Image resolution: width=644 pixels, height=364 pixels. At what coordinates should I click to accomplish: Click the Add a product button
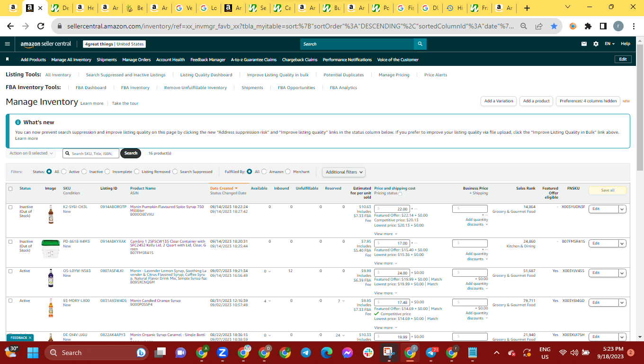pos(537,101)
